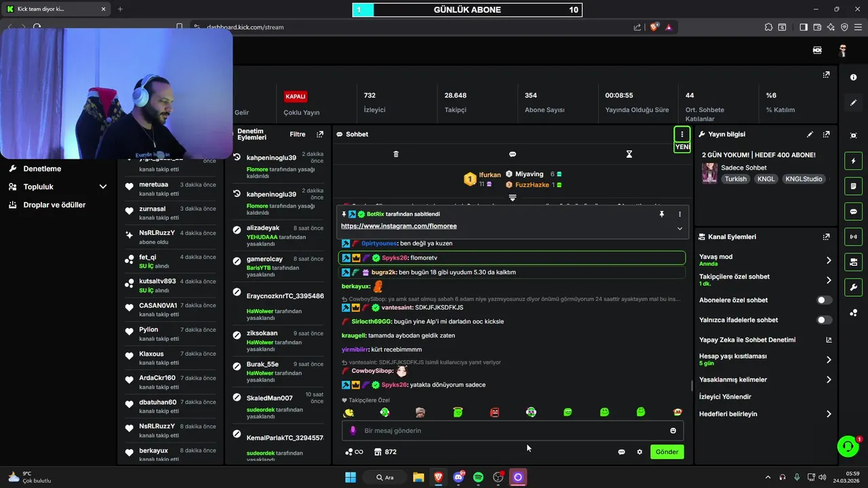
Task: Click the lightning bolt sidebar icon
Action: 853,161
